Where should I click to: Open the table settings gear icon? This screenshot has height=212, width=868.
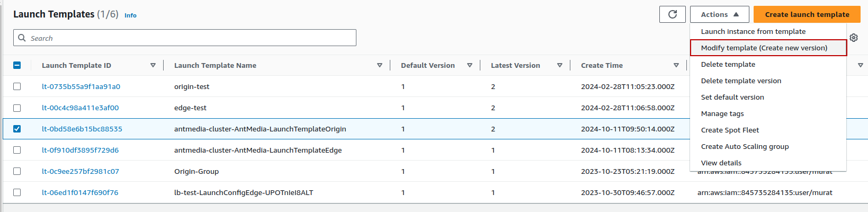pos(854,38)
